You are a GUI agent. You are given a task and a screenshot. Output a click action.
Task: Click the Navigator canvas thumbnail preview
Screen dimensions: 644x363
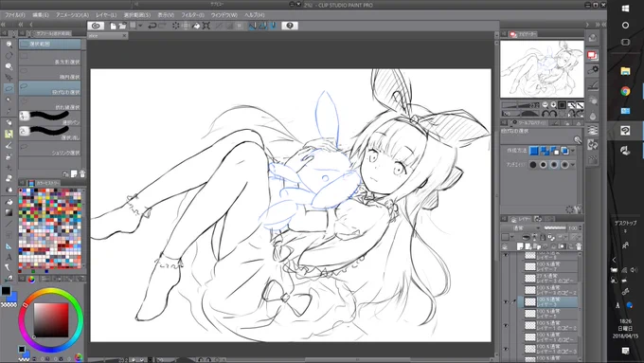[542, 68]
